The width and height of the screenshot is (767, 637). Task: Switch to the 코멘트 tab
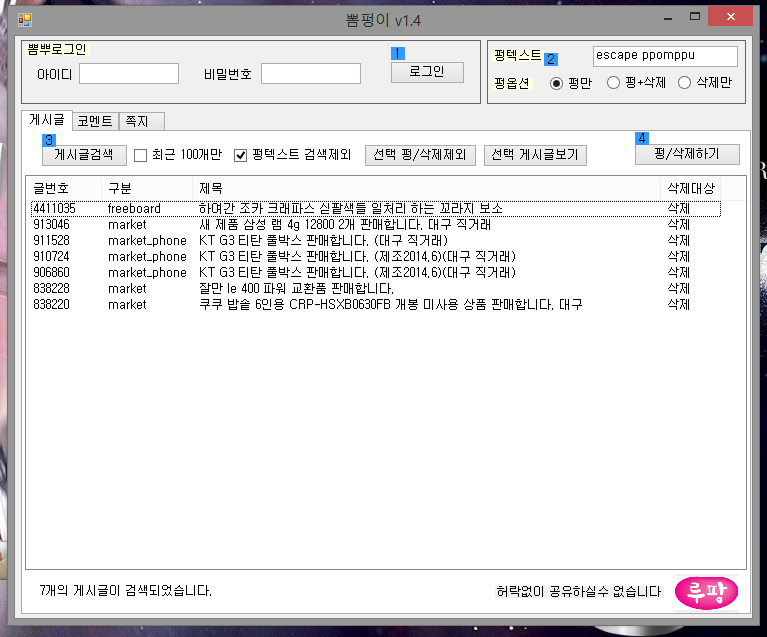click(x=95, y=121)
